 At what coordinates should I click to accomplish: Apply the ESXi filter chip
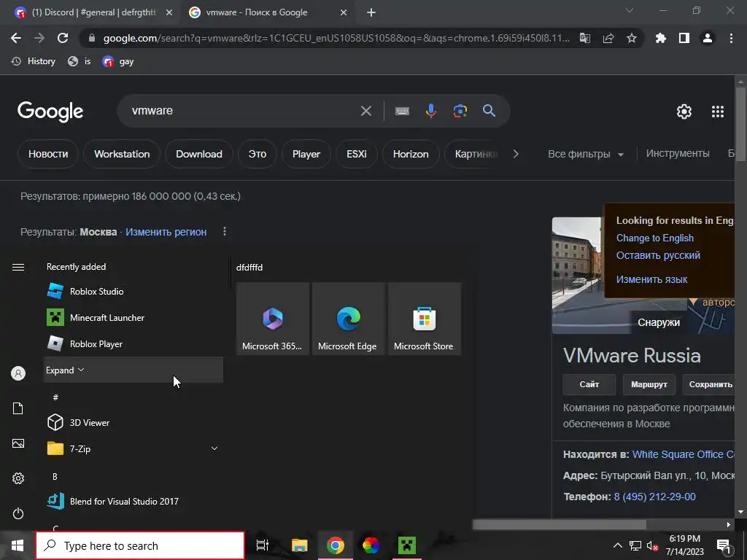[356, 154]
